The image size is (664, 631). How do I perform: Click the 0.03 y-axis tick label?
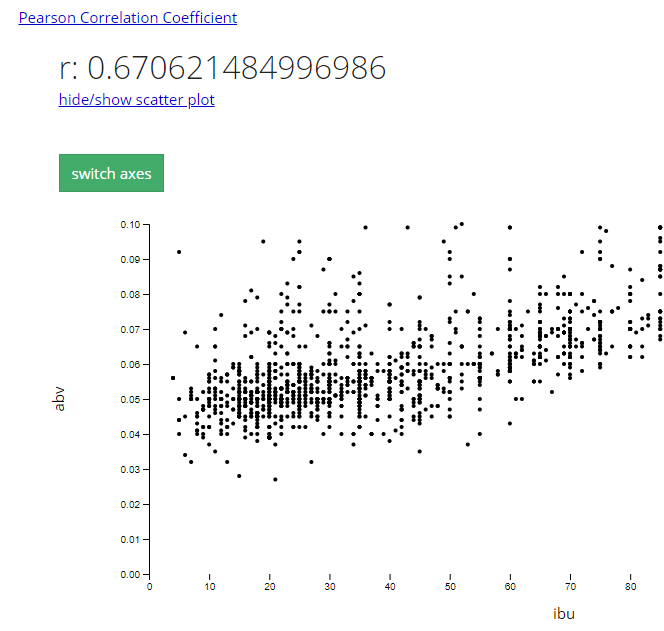click(x=130, y=470)
